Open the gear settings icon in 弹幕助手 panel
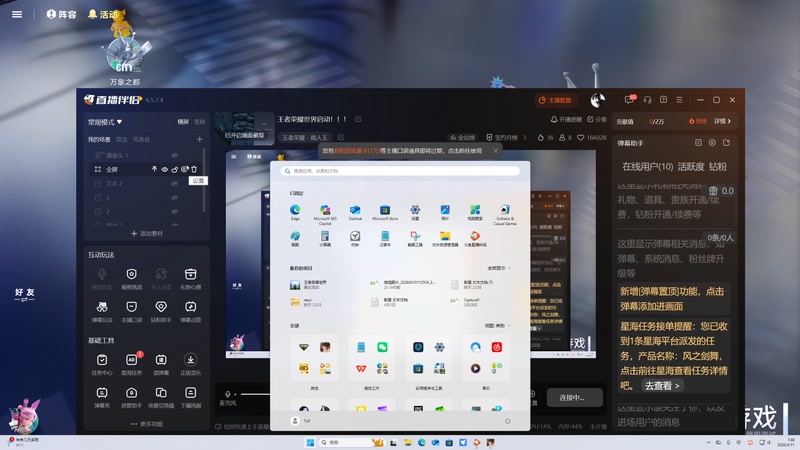Viewport: 800px width, 450px height. [712, 143]
